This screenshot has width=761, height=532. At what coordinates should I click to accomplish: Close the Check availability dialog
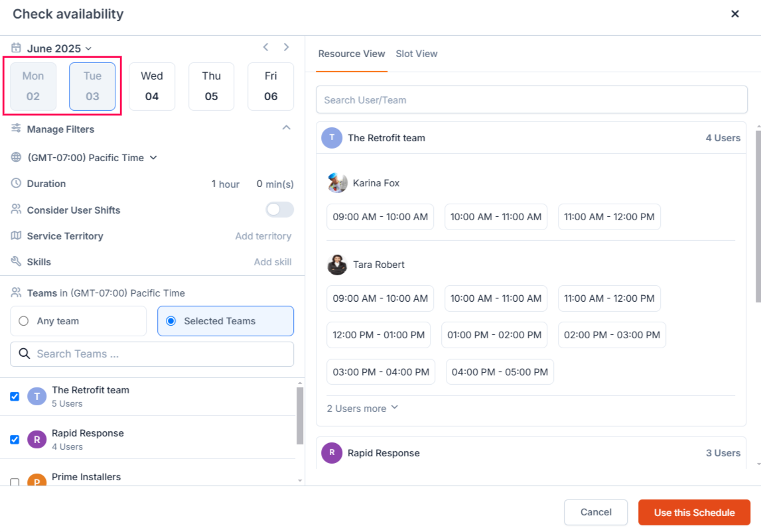coord(734,14)
